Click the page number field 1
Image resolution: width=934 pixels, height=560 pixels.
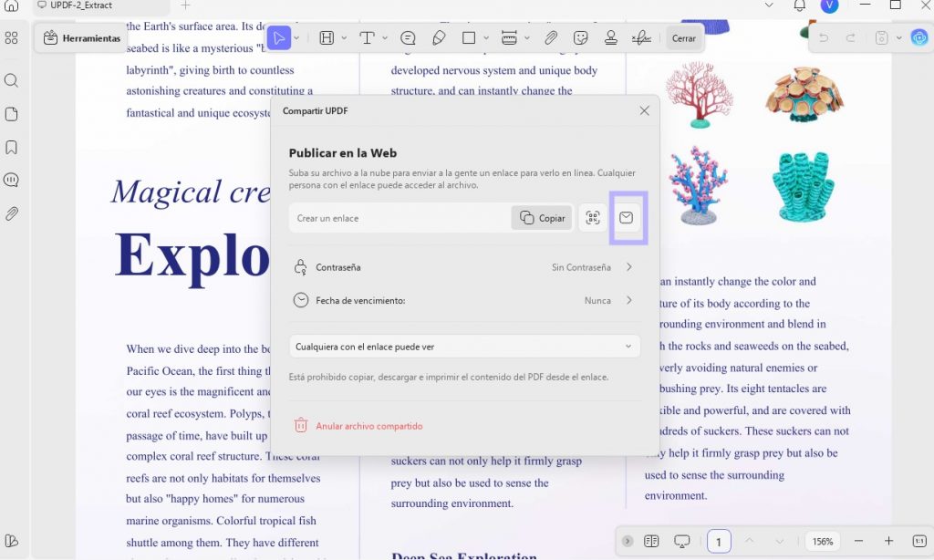719,542
